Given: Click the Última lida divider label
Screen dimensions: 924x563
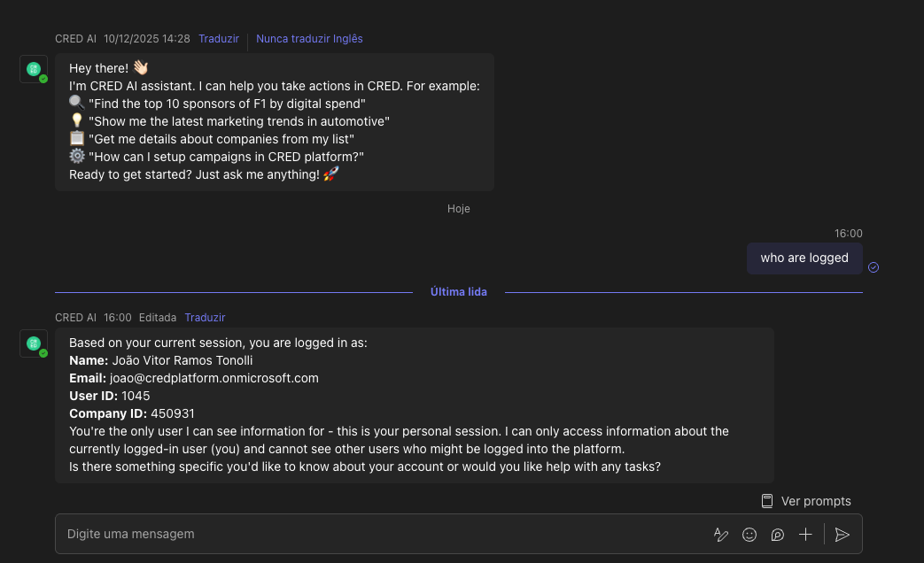Looking at the screenshot, I should [x=458, y=291].
